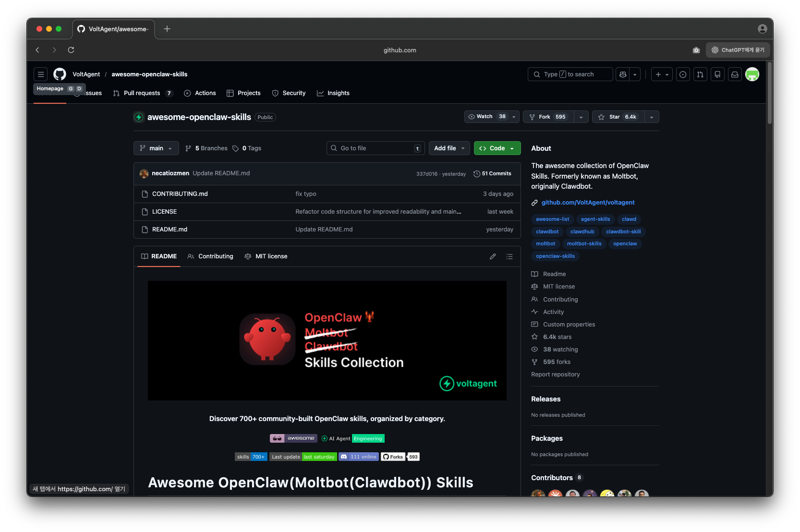Select the Contributing tab above the readme
The width and height of the screenshot is (800, 532).
coord(210,256)
